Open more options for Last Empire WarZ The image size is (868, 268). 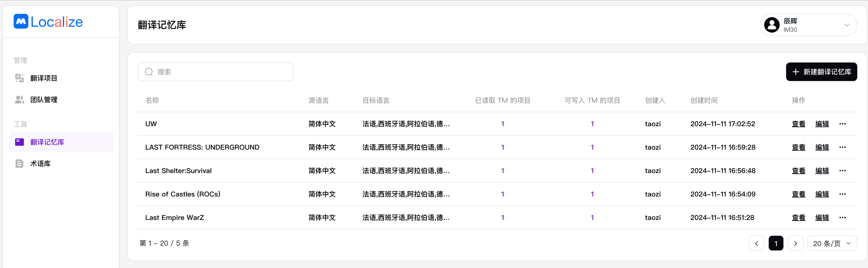pos(842,217)
